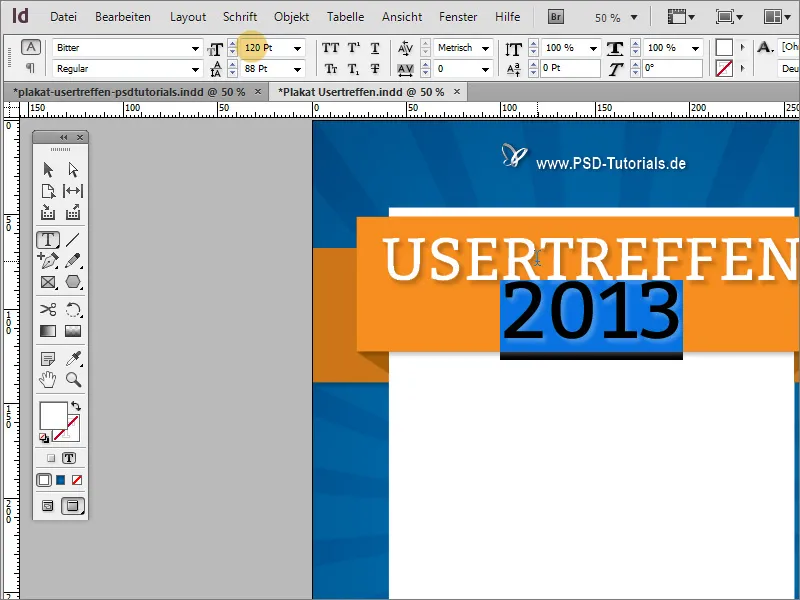Toggle Subscript formatting
800x600 pixels.
pos(354,68)
